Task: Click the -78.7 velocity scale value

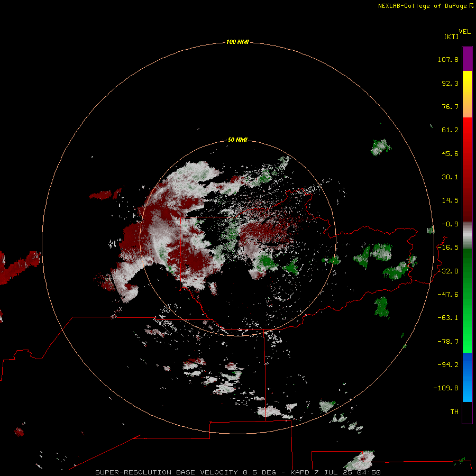Action: click(x=448, y=342)
